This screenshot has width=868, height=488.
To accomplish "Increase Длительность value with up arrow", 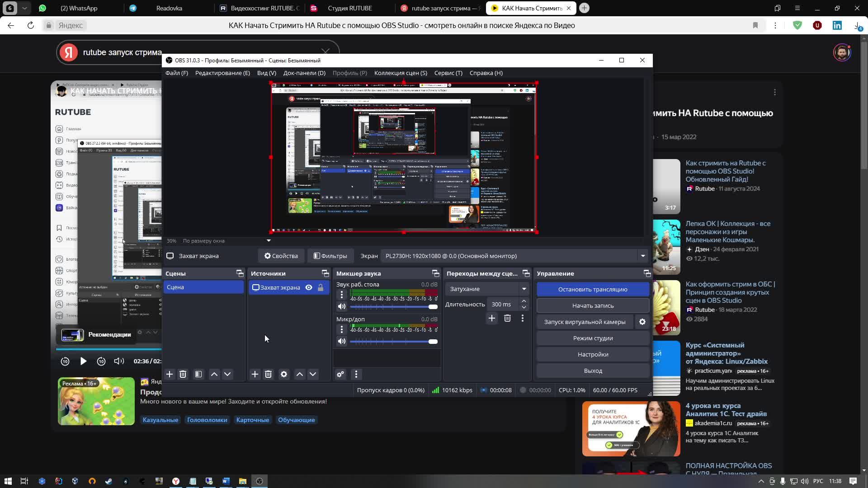I will 524,301.
